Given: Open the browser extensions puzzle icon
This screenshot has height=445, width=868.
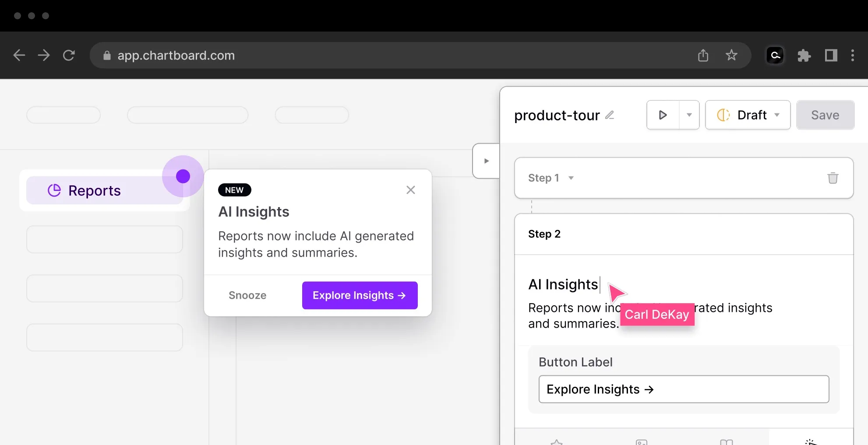Looking at the screenshot, I should (804, 55).
